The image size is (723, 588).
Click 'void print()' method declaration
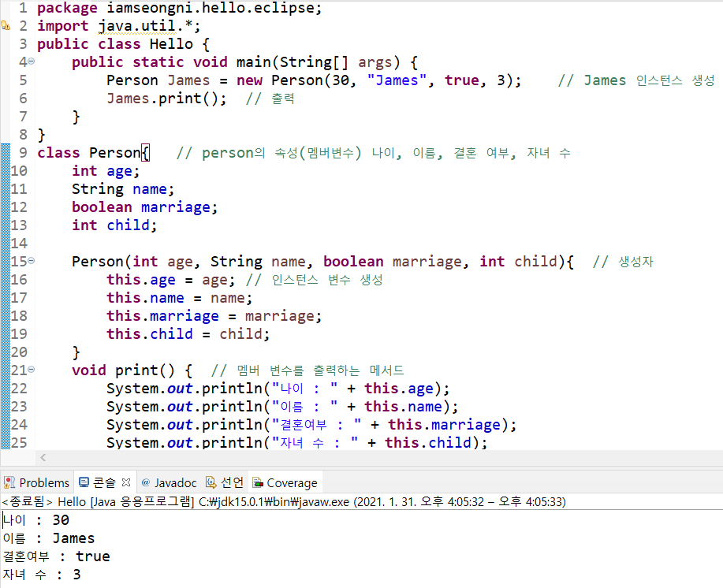coord(123,370)
